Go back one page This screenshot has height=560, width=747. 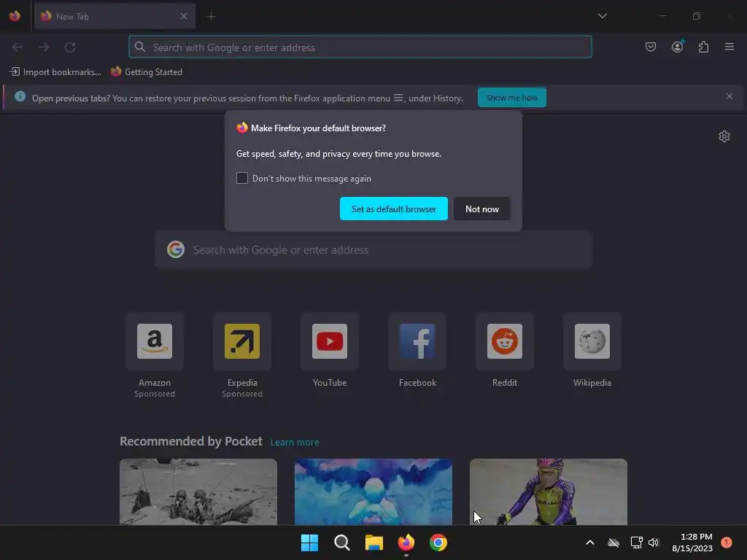(x=18, y=47)
